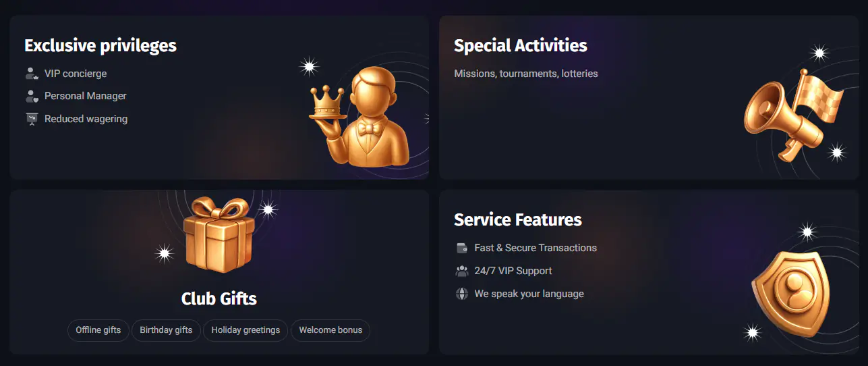This screenshot has width=868, height=366.
Task: Click the Reduced wagering icon
Action: (32, 119)
